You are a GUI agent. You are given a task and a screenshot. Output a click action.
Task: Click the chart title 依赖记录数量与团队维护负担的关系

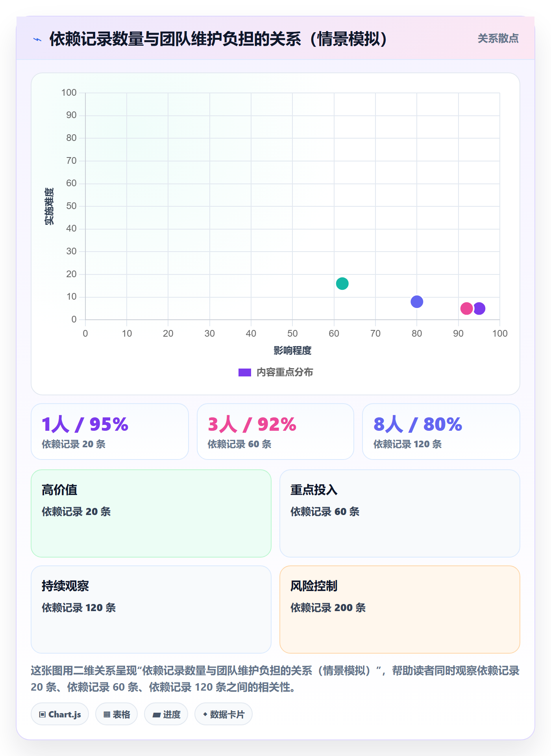pyautogui.click(x=218, y=39)
